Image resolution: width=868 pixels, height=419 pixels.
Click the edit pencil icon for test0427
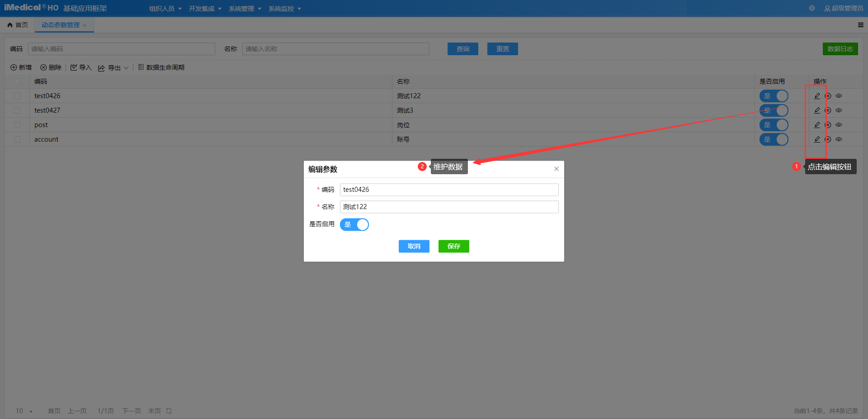(817, 110)
